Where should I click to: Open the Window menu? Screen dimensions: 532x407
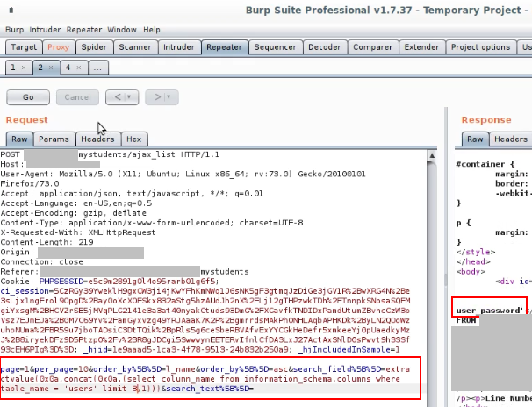[x=122, y=30]
